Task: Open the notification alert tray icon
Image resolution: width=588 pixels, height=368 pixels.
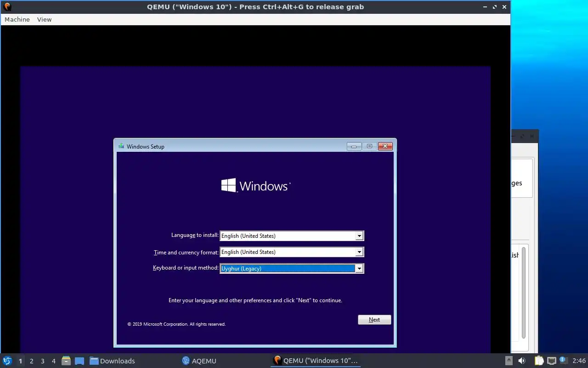Action: (563, 360)
